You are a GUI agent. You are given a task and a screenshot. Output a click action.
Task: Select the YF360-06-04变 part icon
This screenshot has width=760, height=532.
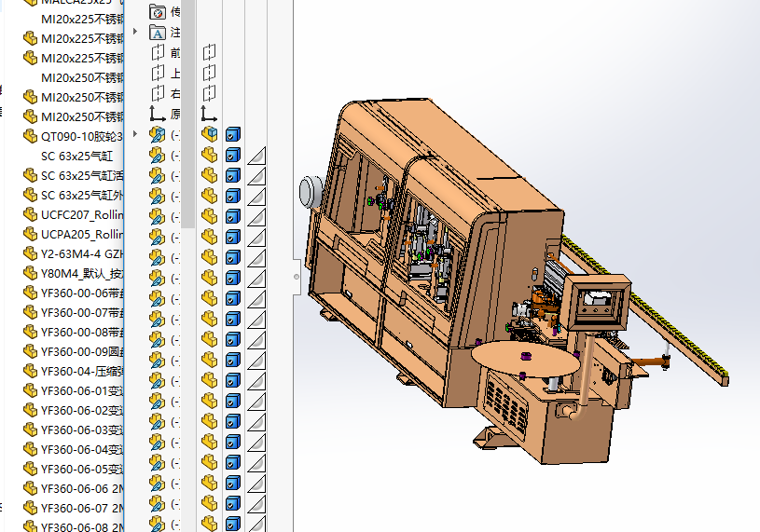click(x=30, y=449)
